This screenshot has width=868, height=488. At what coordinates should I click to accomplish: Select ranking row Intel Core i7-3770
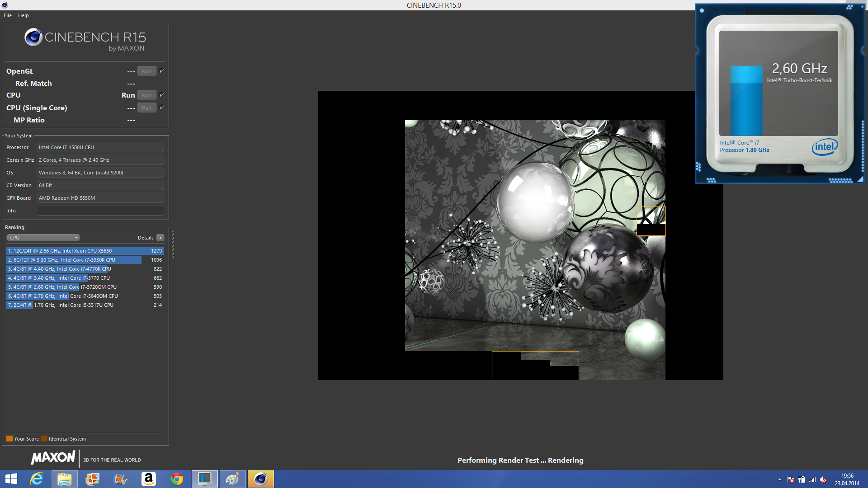(x=85, y=278)
